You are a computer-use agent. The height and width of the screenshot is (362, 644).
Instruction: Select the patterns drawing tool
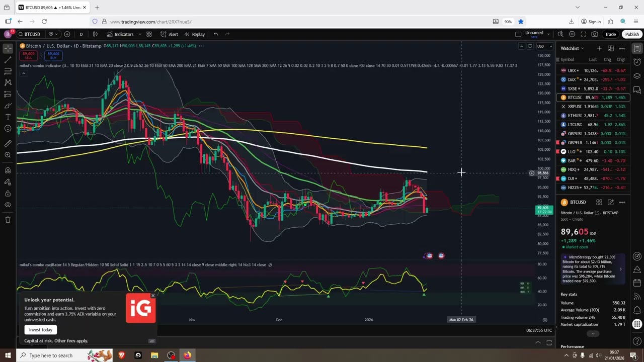point(8,82)
